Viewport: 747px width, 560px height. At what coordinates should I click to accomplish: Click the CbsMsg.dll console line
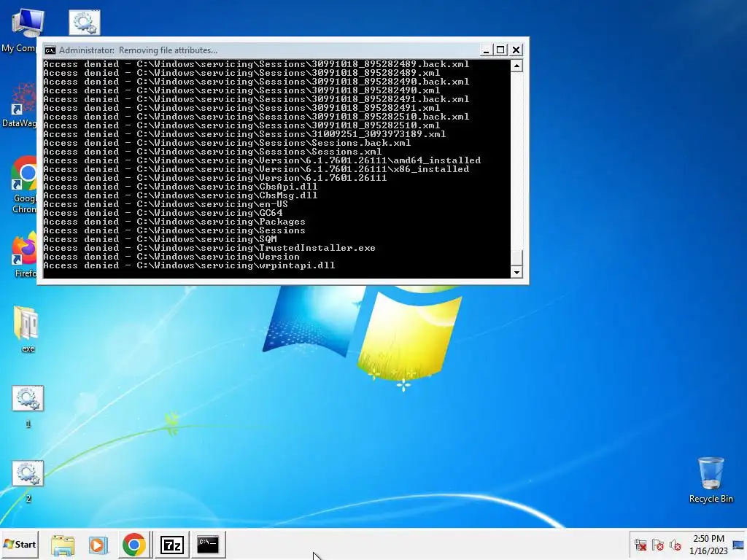180,195
